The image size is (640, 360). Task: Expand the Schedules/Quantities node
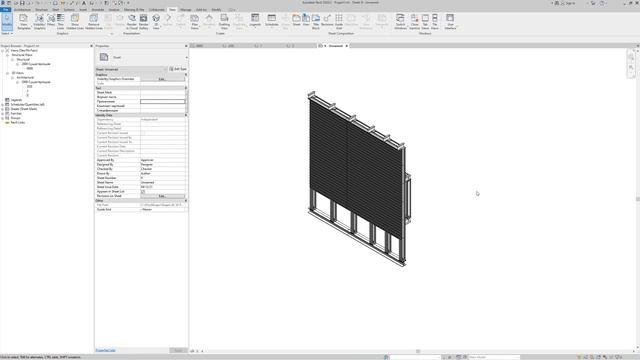[2, 104]
